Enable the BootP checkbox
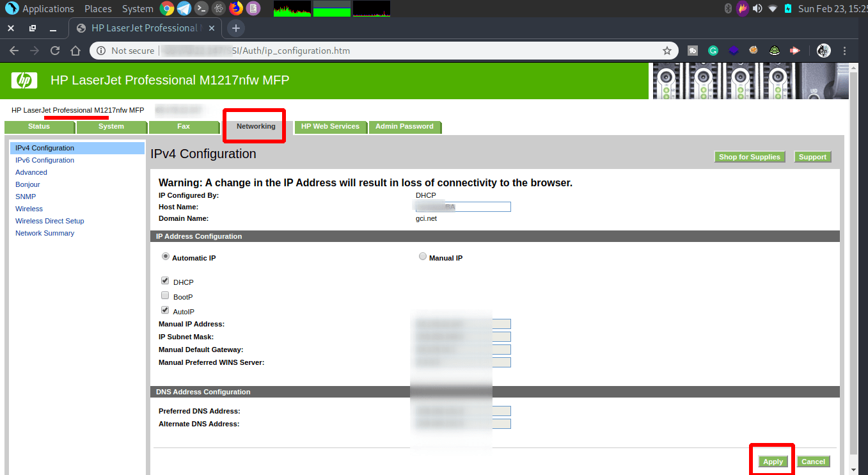Screen dimensions: 868x475 pyautogui.click(x=165, y=296)
